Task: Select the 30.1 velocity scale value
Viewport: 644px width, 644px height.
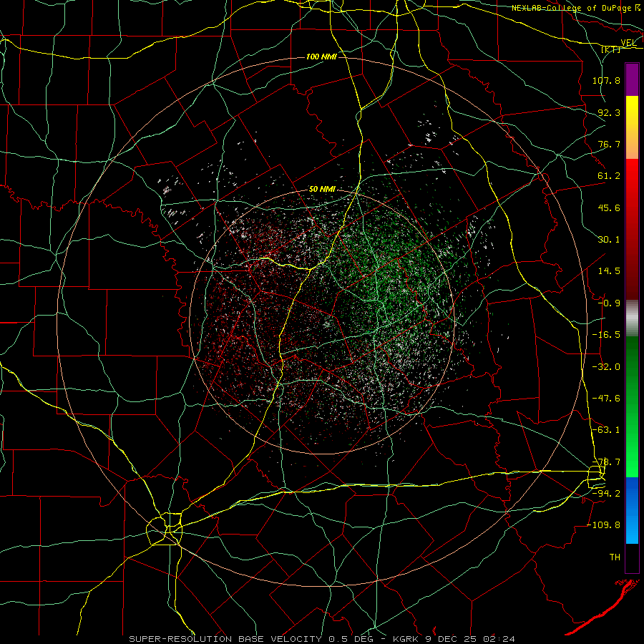Action: pyautogui.click(x=609, y=240)
